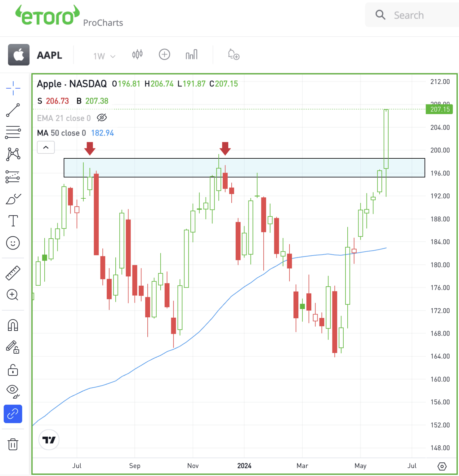The width and height of the screenshot is (459, 476).
Task: Select the text annotation tool
Action: pos(13,221)
